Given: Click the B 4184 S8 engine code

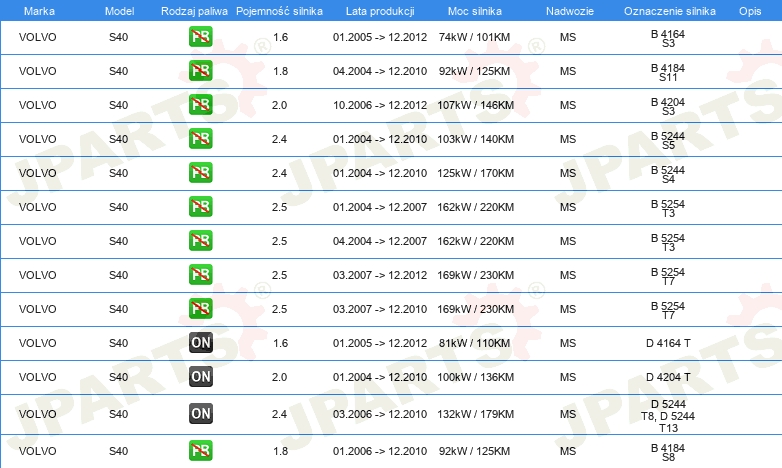Looking at the screenshot, I should (668, 452).
